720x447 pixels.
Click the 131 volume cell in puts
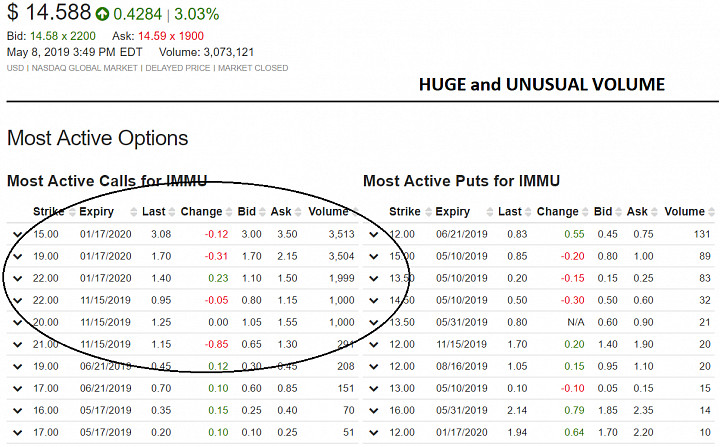[702, 235]
